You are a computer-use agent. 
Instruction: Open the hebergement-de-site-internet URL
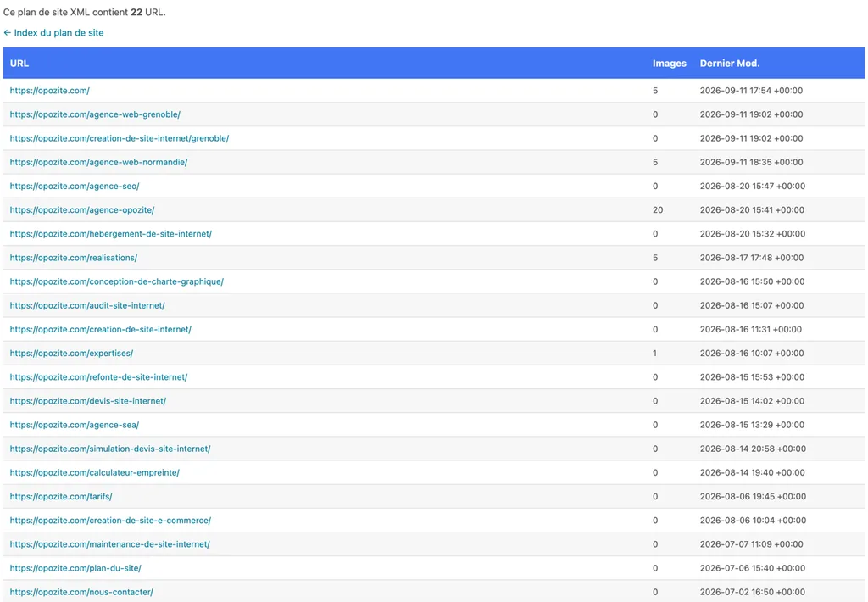[x=111, y=233]
